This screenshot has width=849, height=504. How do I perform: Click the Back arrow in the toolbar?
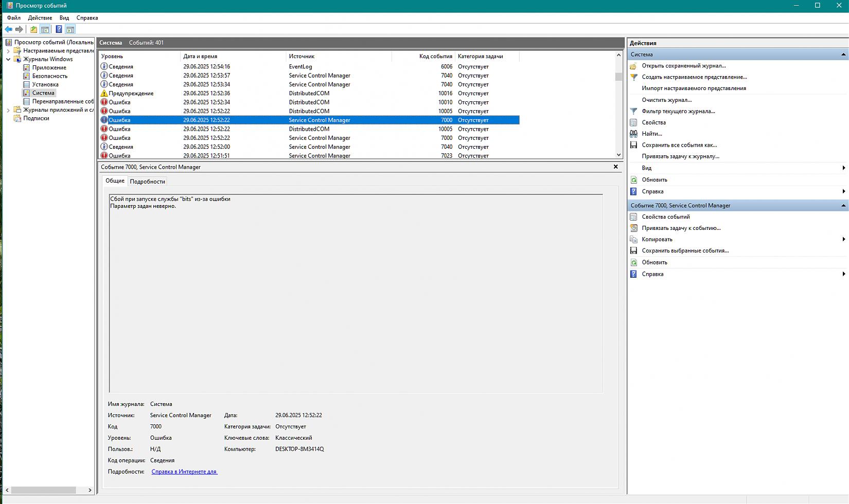(x=8, y=29)
